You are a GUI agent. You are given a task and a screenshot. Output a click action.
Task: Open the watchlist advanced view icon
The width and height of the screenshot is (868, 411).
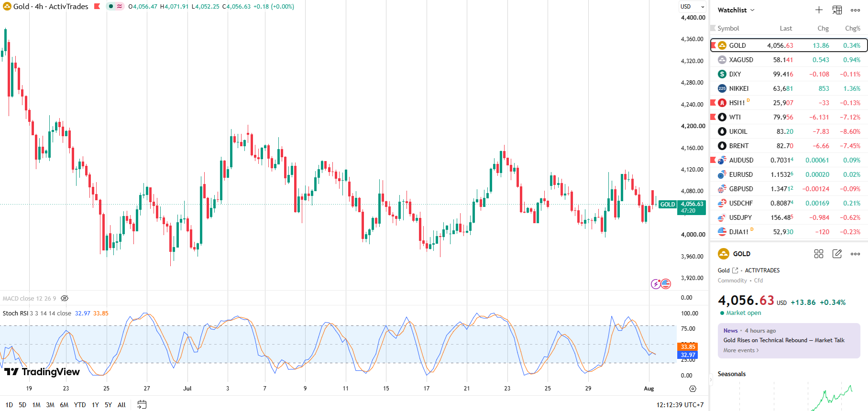click(x=837, y=10)
